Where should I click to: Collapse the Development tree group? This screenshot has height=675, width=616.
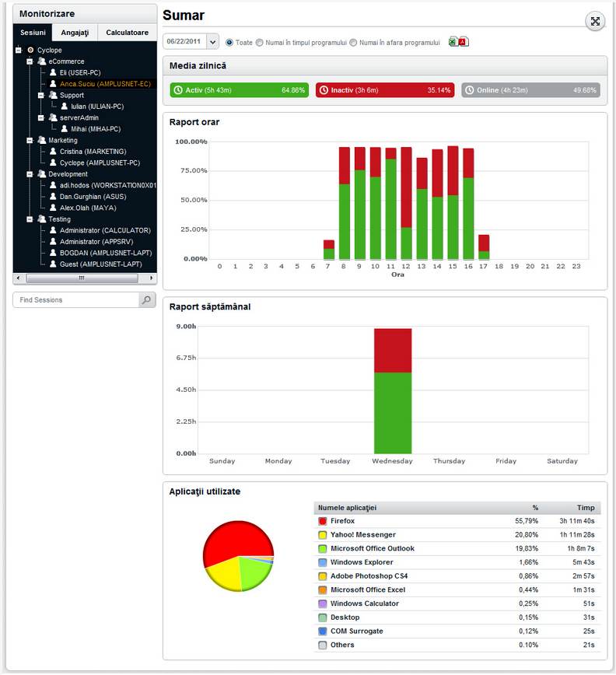[x=30, y=174]
